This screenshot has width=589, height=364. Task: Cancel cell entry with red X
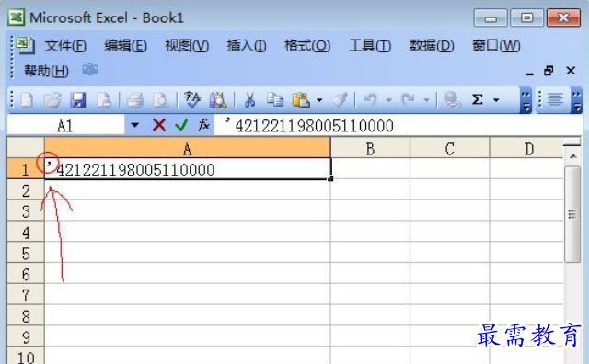159,125
